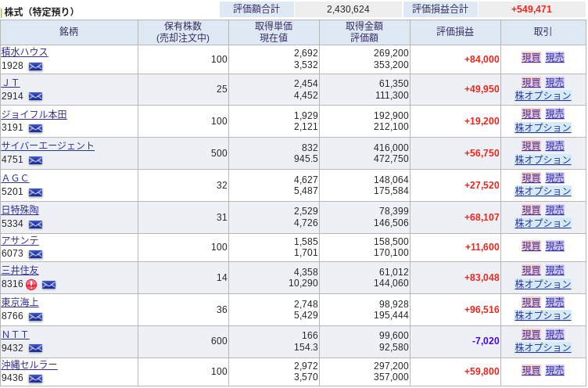Open 株オプション for JT
Image resolution: width=588 pixels, height=388 pixels.
pos(543,95)
